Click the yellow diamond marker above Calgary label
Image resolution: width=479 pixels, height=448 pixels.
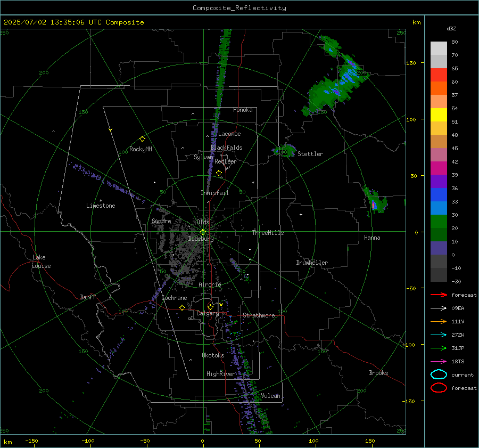(210, 307)
